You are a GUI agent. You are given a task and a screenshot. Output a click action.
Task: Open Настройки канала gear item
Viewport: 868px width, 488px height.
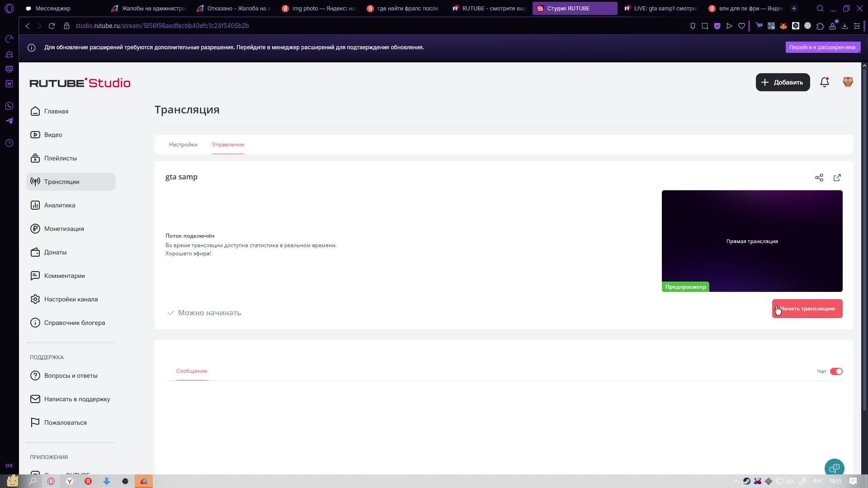tap(71, 299)
